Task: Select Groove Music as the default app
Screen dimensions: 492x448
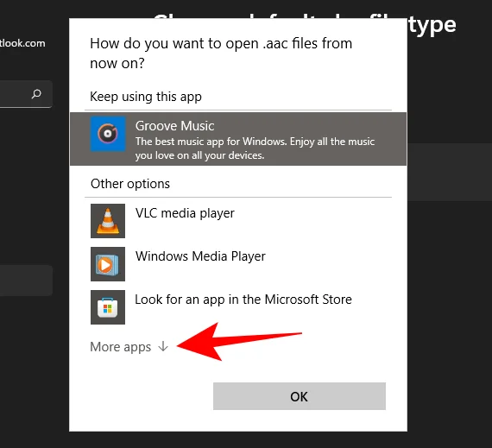Action: tap(238, 139)
